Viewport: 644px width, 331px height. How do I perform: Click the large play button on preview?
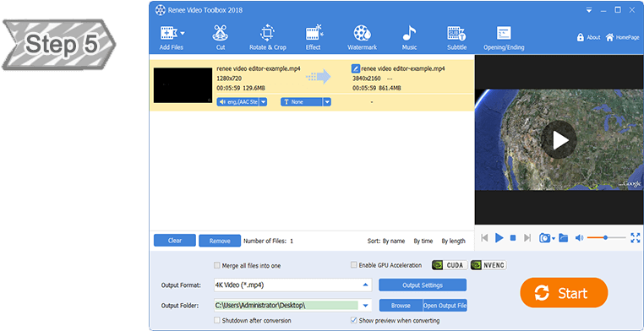point(559,140)
